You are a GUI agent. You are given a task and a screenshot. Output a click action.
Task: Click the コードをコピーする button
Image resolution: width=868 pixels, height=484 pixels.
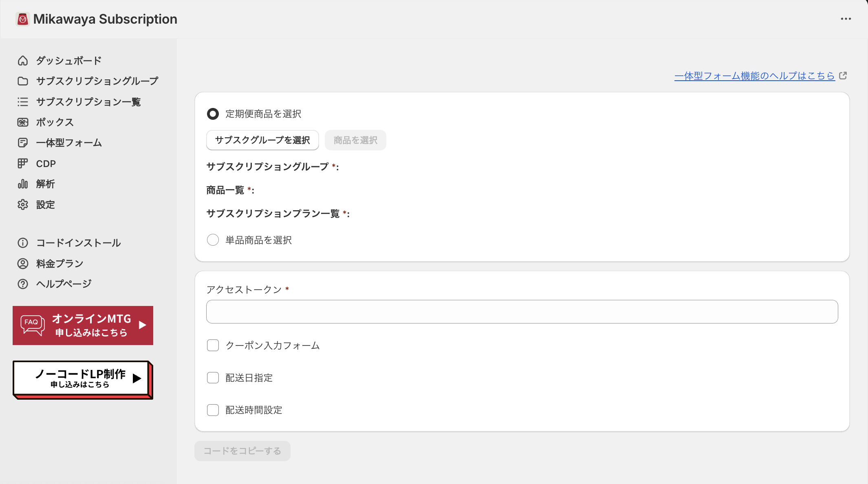(242, 451)
